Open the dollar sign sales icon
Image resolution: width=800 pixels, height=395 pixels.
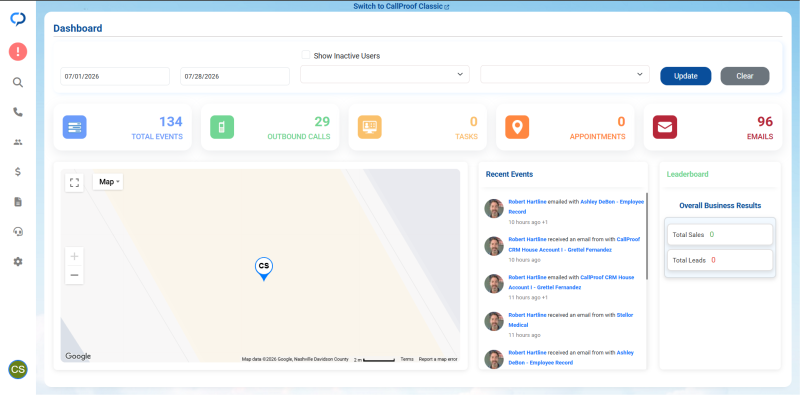click(18, 172)
